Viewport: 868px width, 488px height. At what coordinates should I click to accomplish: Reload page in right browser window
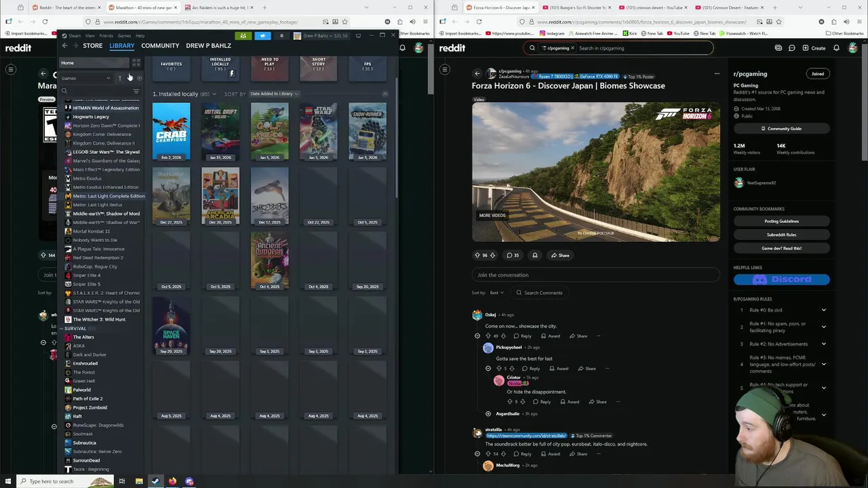click(479, 22)
